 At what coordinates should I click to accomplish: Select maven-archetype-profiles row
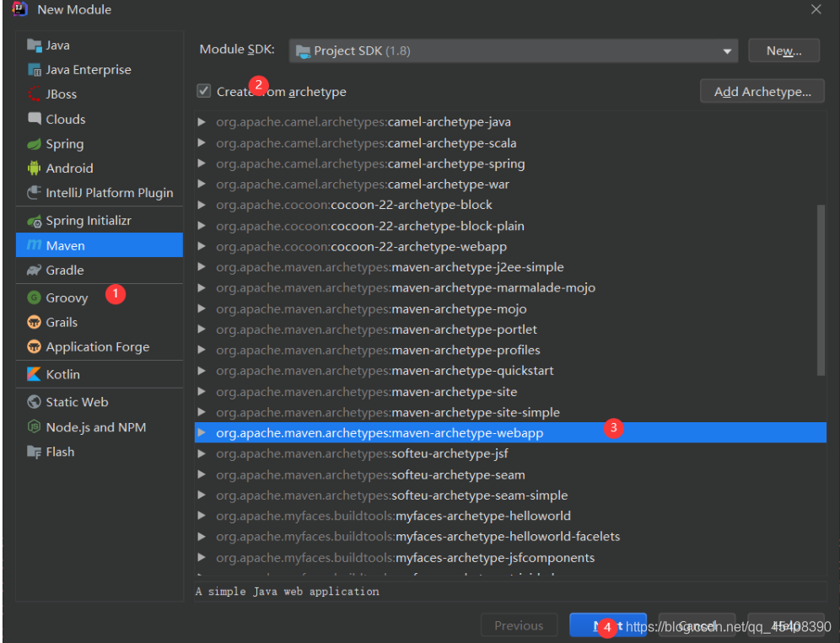pos(510,350)
